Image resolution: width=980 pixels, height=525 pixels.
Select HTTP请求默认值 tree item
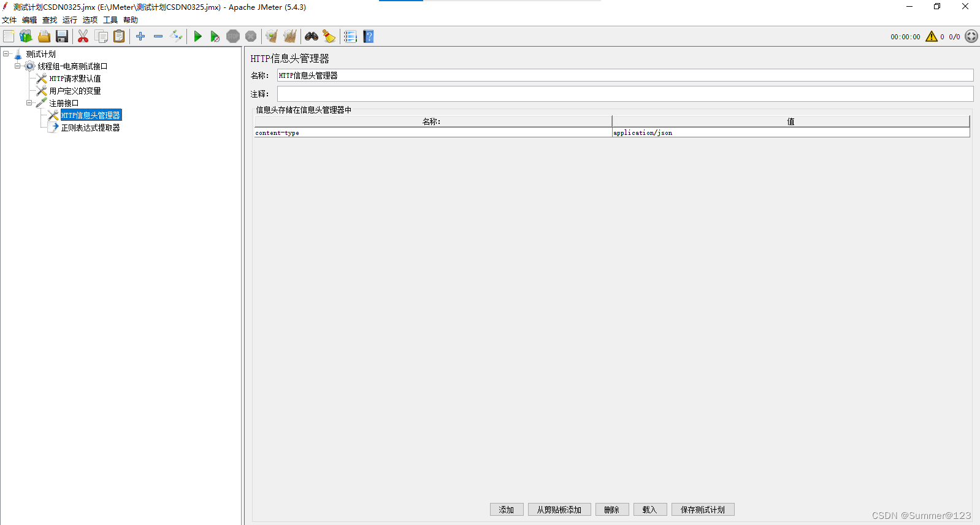click(75, 79)
